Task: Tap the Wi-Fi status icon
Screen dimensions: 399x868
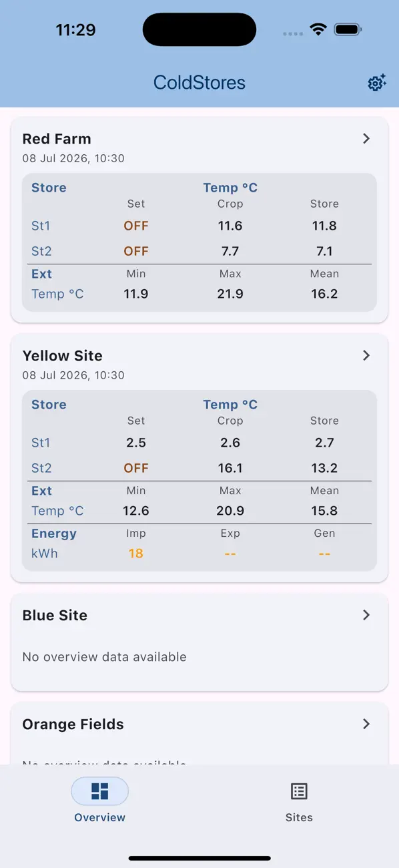Action: point(318,29)
